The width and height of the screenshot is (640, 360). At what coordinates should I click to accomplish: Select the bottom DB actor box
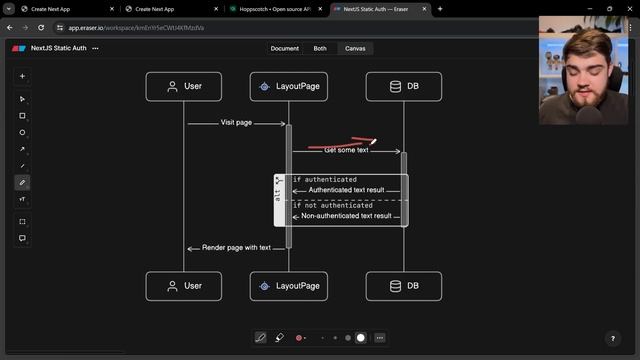[x=404, y=286]
